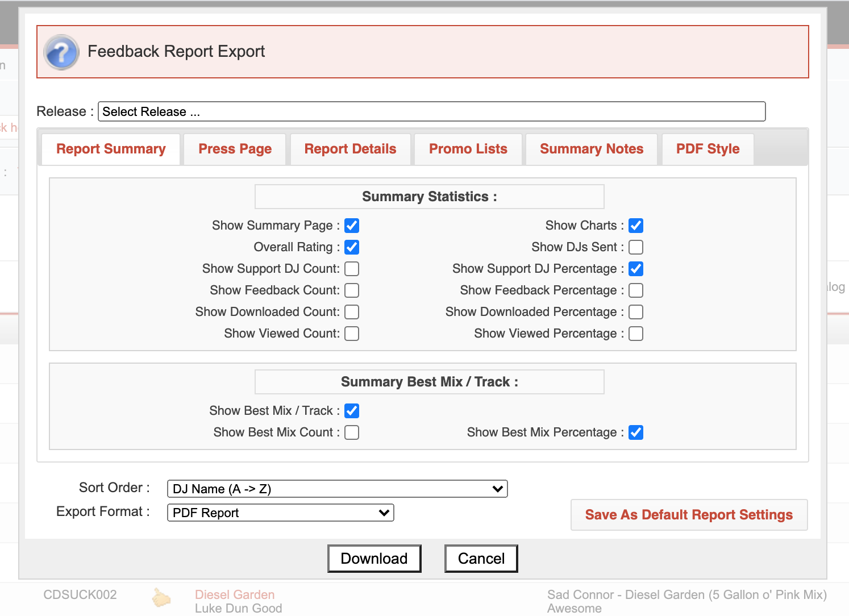Disable Show Summary Page
Image resolution: width=849 pixels, height=616 pixels.
pos(352,226)
